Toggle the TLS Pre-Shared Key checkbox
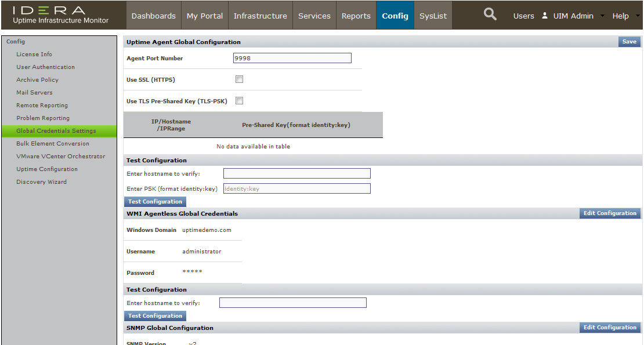 coord(239,101)
